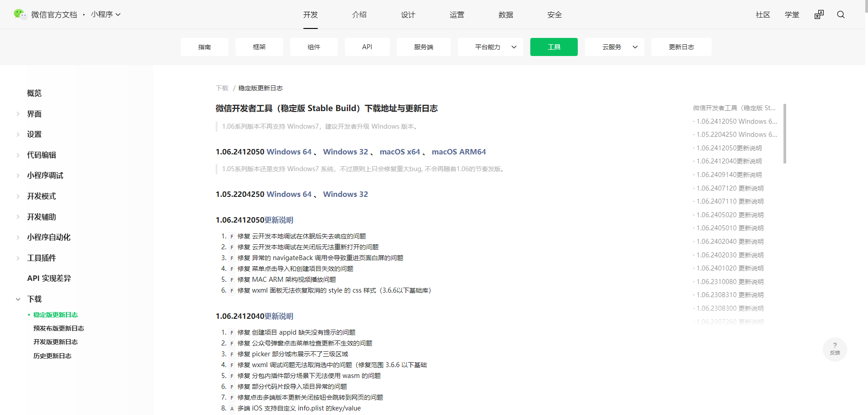Jump to 1.06.2412040更新说明 in page outline

tap(729, 161)
